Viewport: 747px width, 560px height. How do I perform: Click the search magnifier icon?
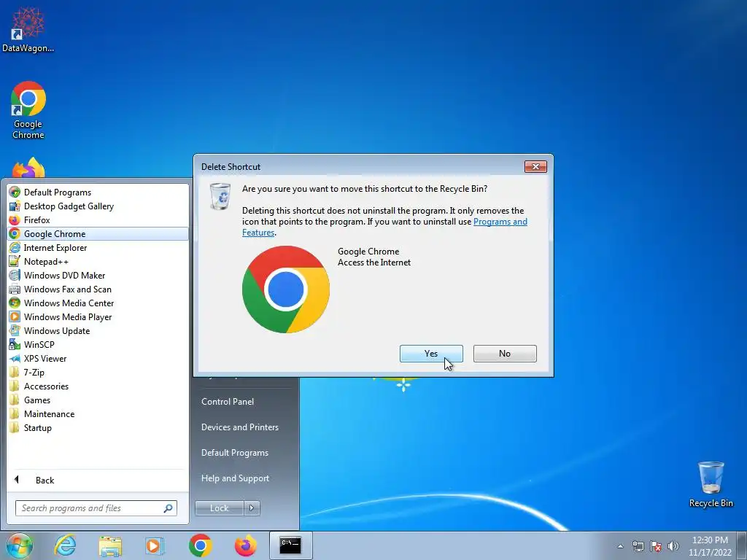coord(168,508)
